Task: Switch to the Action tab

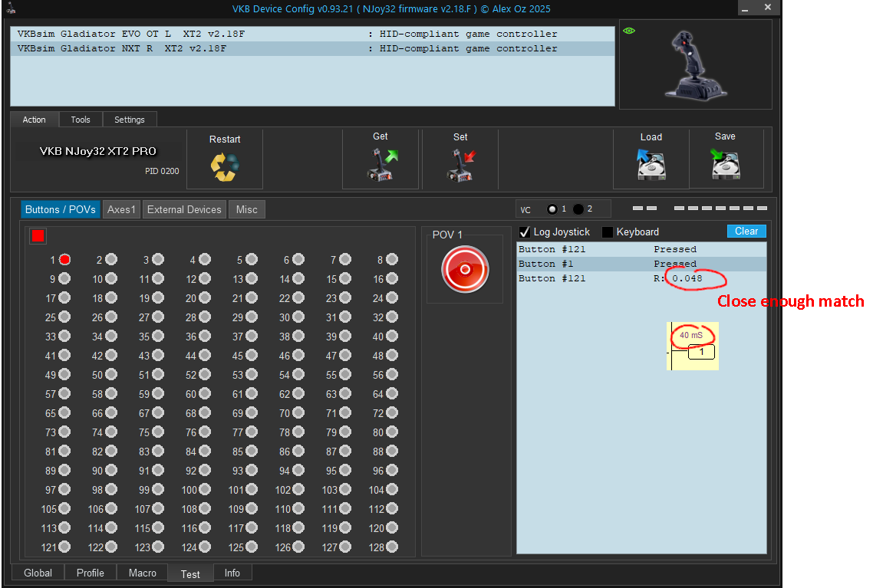Action: point(35,120)
